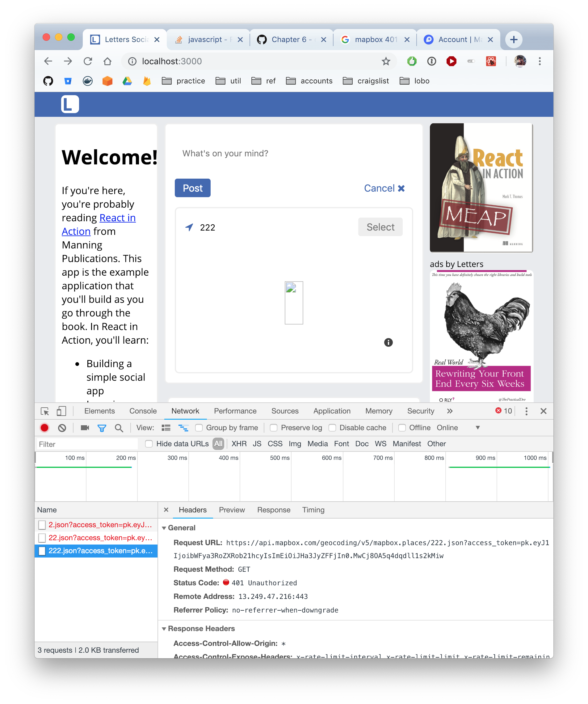
Task: Click the browser back arrow
Action: pyautogui.click(x=48, y=61)
